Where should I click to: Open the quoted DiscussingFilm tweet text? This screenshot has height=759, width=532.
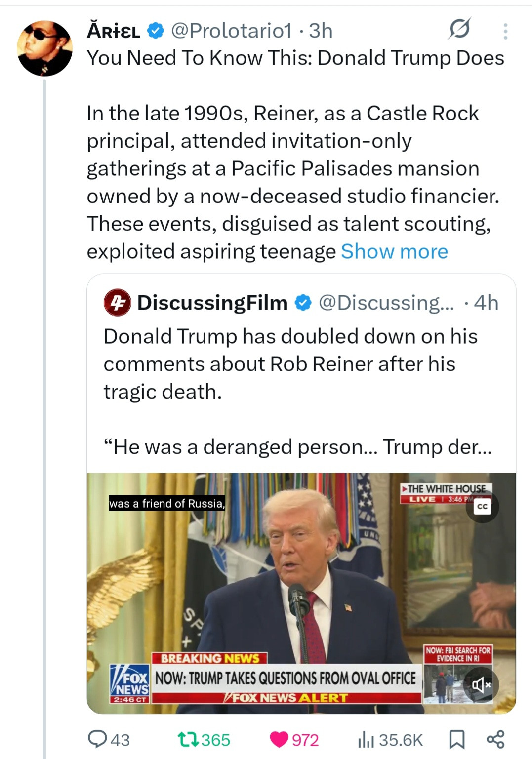coord(290,364)
